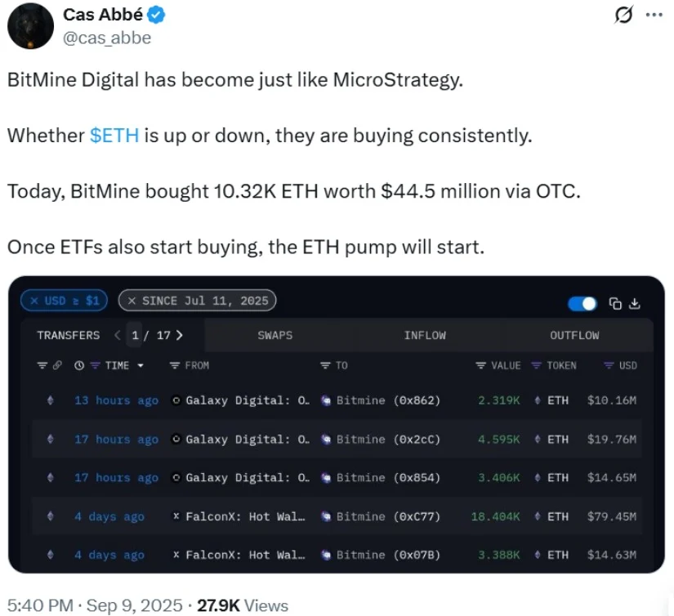Go to the previous page of transfers
The image size is (674, 616).
(117, 335)
